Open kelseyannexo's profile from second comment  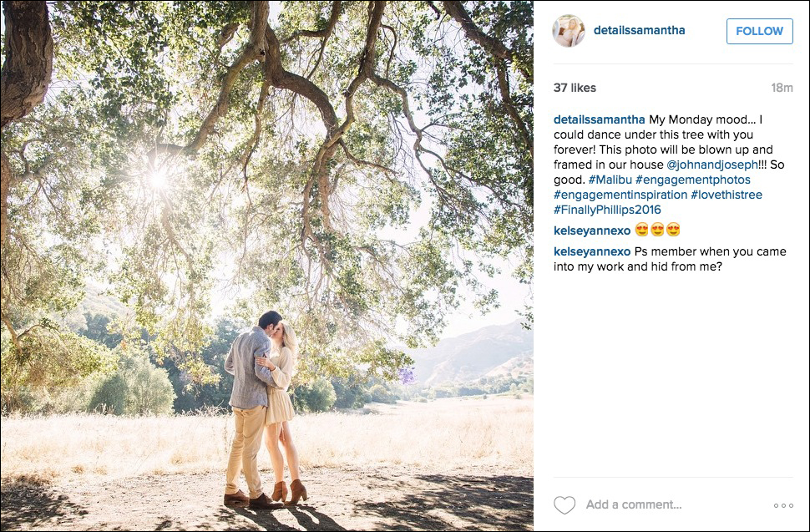(592, 251)
